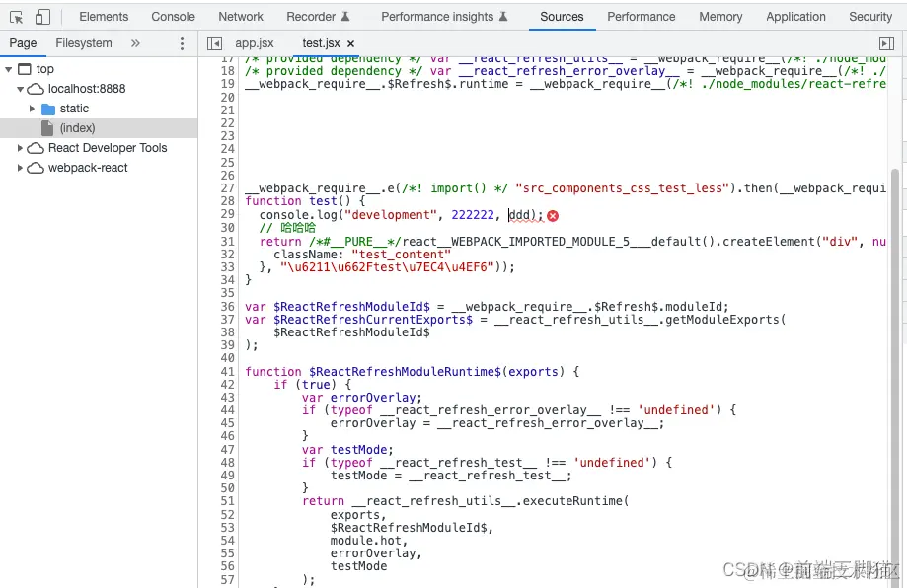Open the Network tab
Viewport: 907px width, 588px height.
[x=241, y=17]
